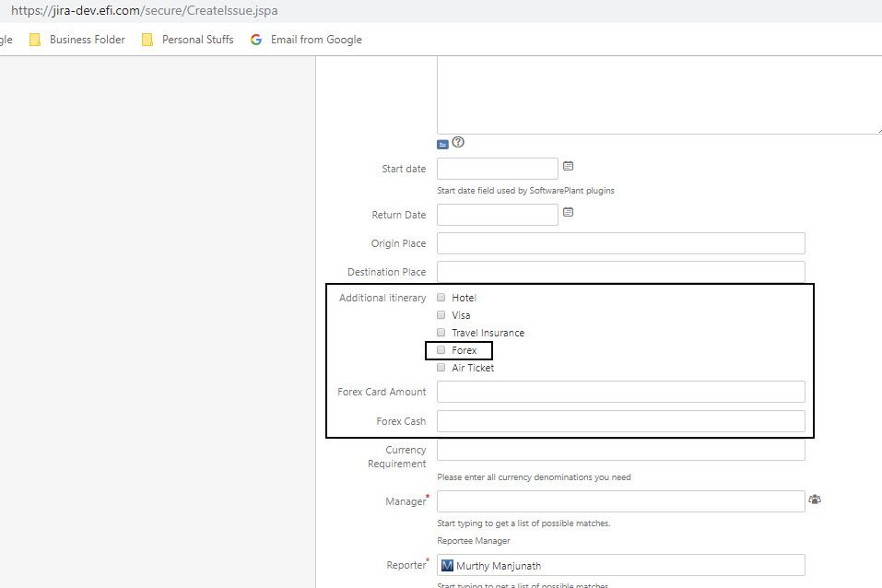Check the Hotel checkbox

pyautogui.click(x=441, y=298)
